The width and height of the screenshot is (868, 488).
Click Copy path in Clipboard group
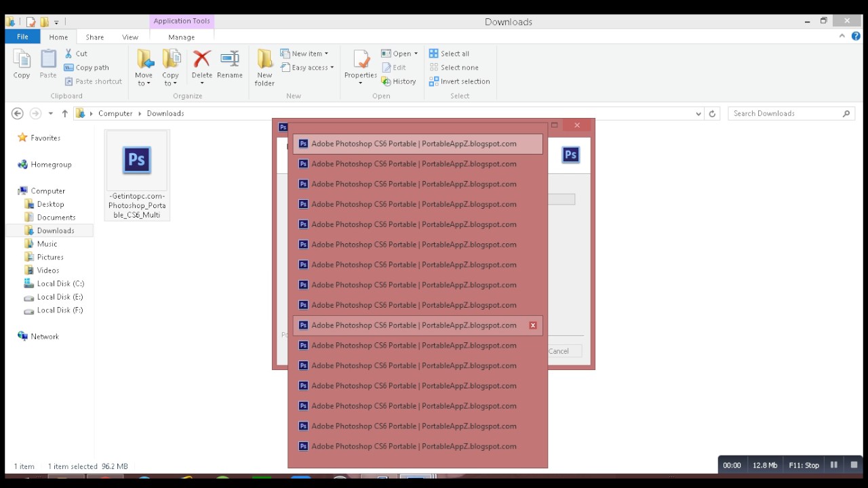(x=86, y=68)
